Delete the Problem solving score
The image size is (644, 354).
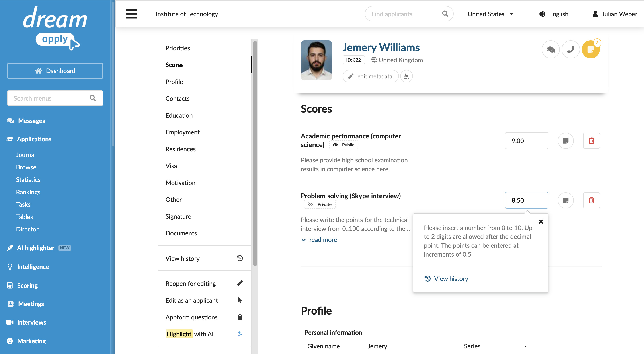click(591, 200)
